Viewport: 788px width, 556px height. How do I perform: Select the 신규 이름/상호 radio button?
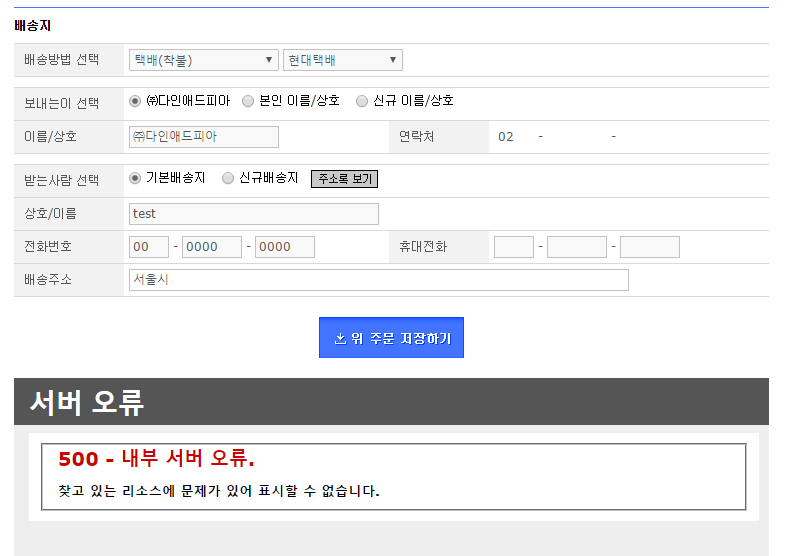click(x=362, y=101)
